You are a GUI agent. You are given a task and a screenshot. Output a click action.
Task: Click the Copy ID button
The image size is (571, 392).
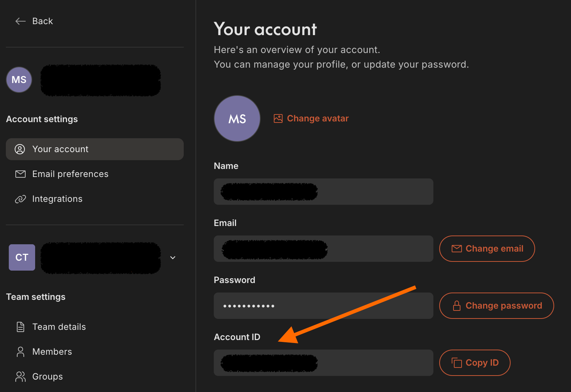[x=475, y=363]
